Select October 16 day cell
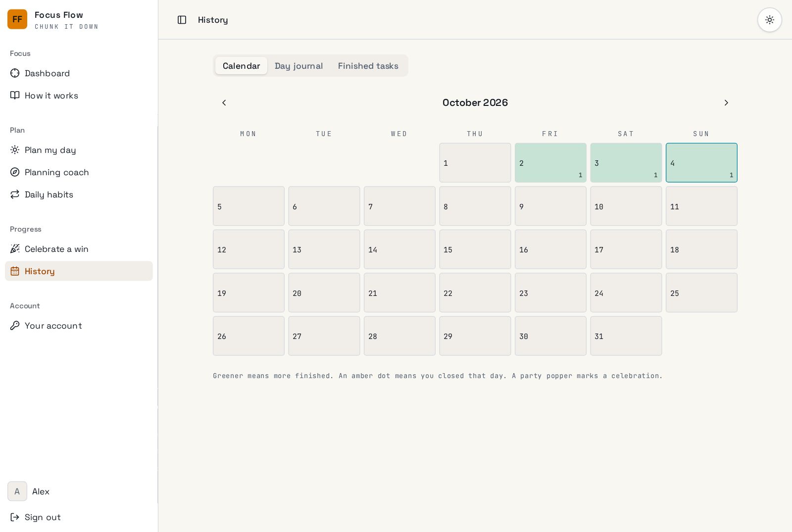Screen dimensions: 792x532 [x=550, y=249]
